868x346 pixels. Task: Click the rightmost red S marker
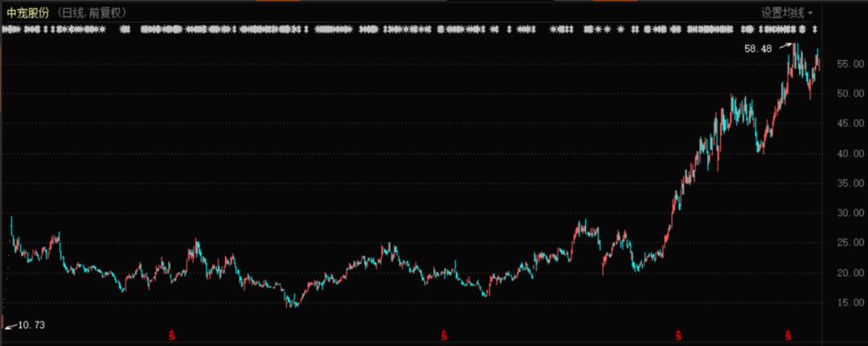coord(788,333)
